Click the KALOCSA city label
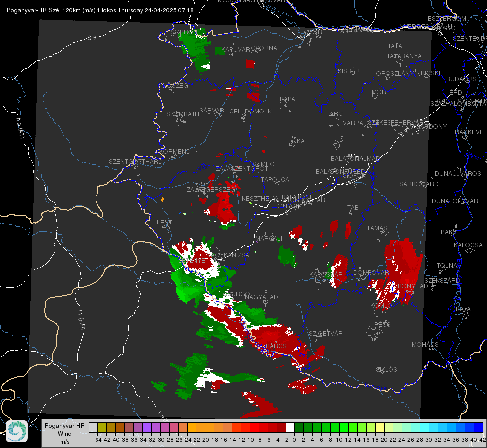 click(x=468, y=245)
